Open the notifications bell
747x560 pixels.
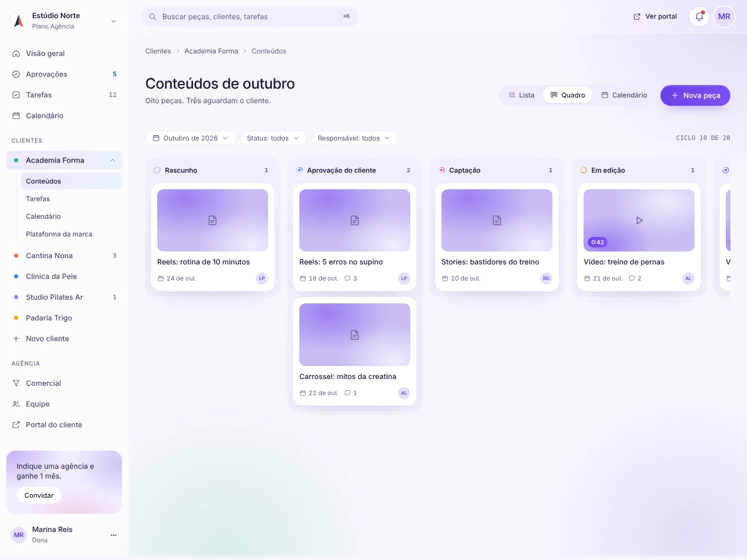699,17
